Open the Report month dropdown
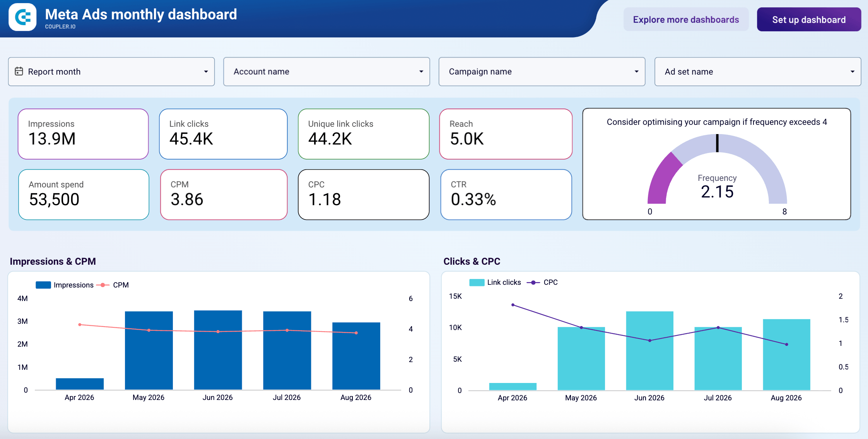 tap(111, 71)
